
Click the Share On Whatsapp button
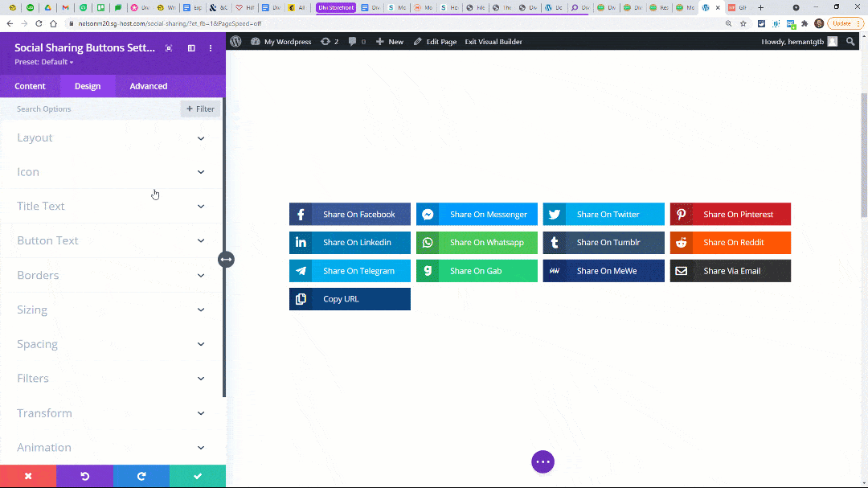(477, 243)
